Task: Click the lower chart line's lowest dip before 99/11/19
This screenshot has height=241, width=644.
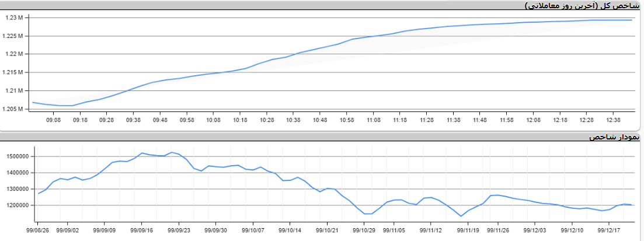Action: pyautogui.click(x=461, y=216)
